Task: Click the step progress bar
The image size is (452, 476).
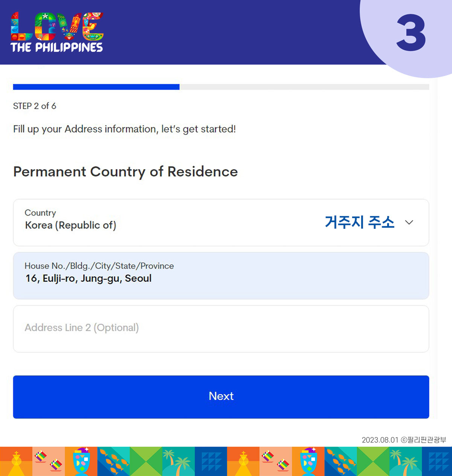Action: click(221, 87)
